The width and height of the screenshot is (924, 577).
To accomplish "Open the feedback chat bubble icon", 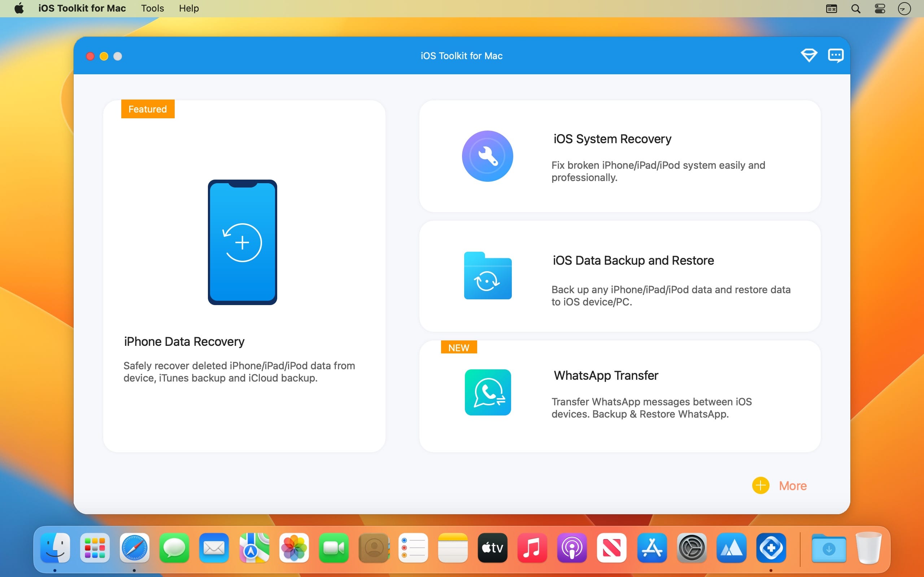I will coord(836,56).
